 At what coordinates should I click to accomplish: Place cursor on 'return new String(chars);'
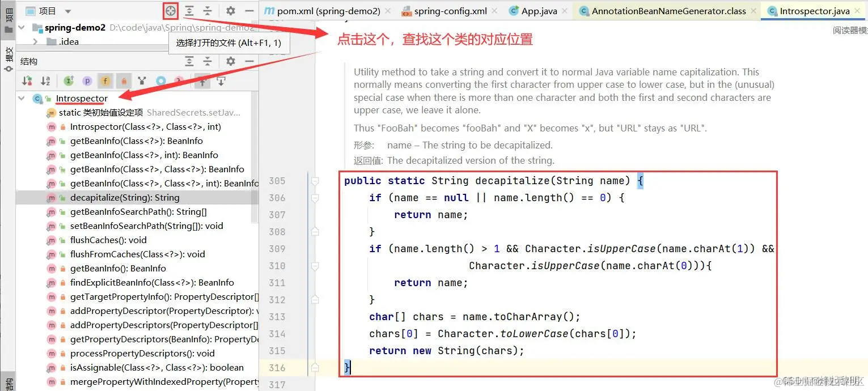[447, 351]
